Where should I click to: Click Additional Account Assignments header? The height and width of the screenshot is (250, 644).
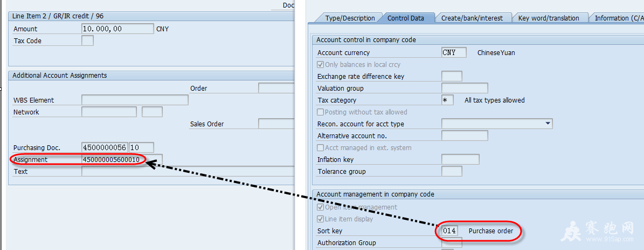60,76
